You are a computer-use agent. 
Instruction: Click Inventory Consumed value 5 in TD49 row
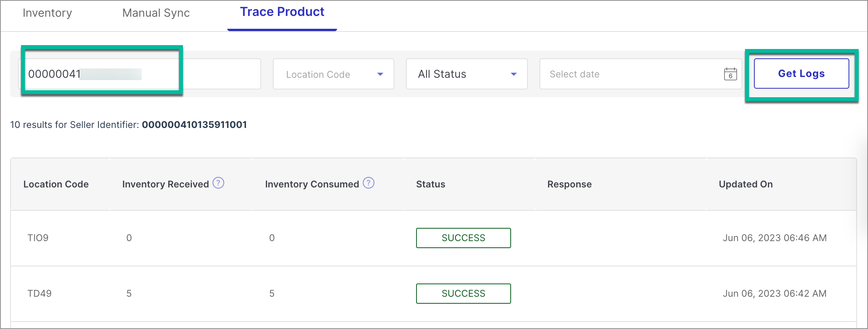(272, 293)
